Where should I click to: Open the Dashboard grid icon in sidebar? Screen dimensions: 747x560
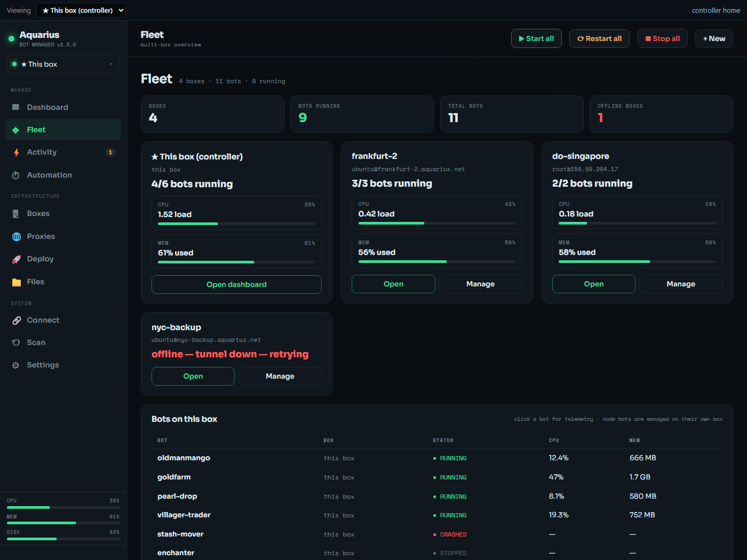click(16, 107)
